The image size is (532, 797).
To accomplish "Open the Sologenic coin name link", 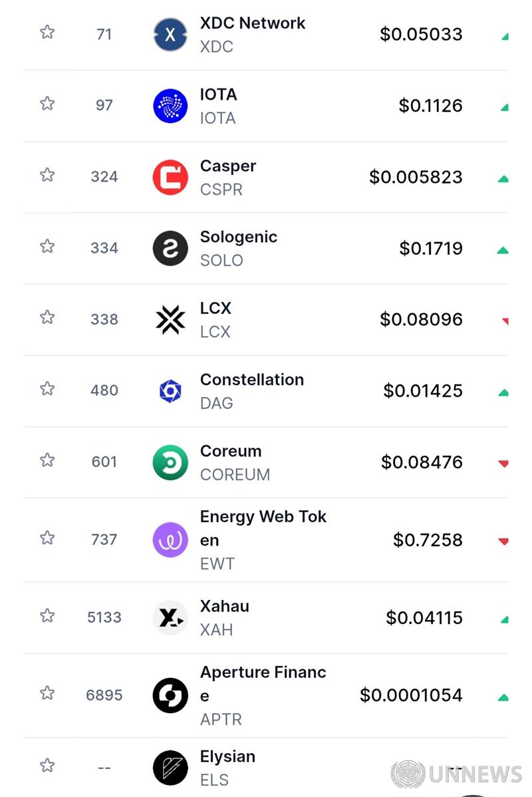I will [x=238, y=238].
